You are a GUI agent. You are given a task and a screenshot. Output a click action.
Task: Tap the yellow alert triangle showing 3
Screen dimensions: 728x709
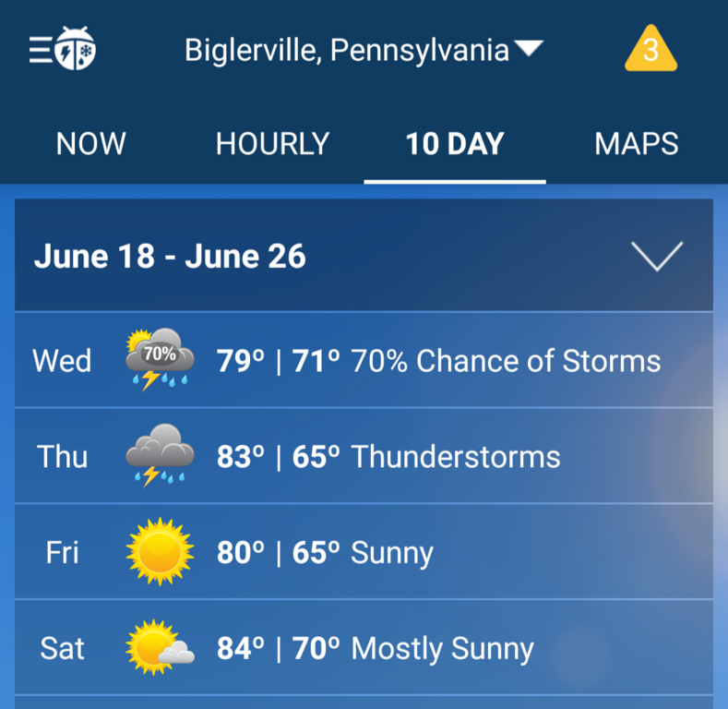click(x=650, y=50)
